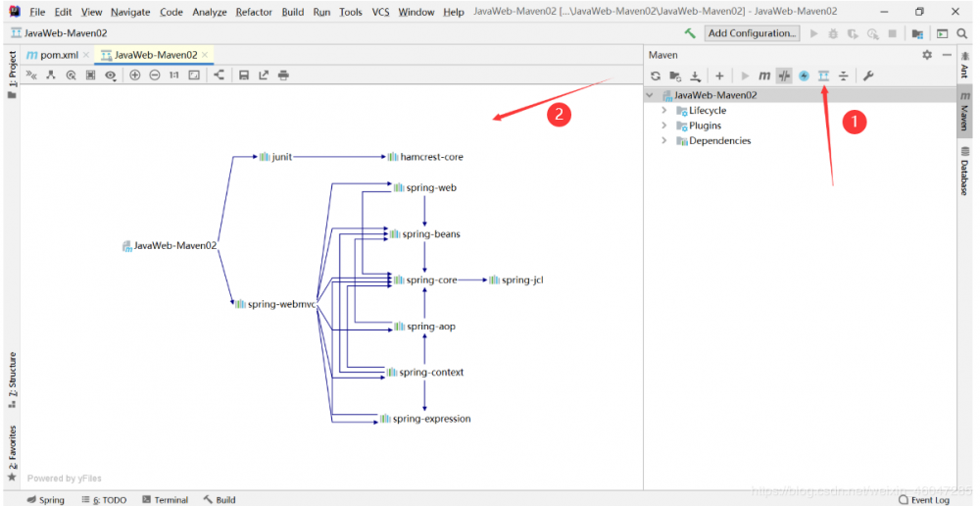Image resolution: width=980 pixels, height=506 pixels.
Task: Click the Maven Reimport All Projects icon
Action: coord(656,76)
